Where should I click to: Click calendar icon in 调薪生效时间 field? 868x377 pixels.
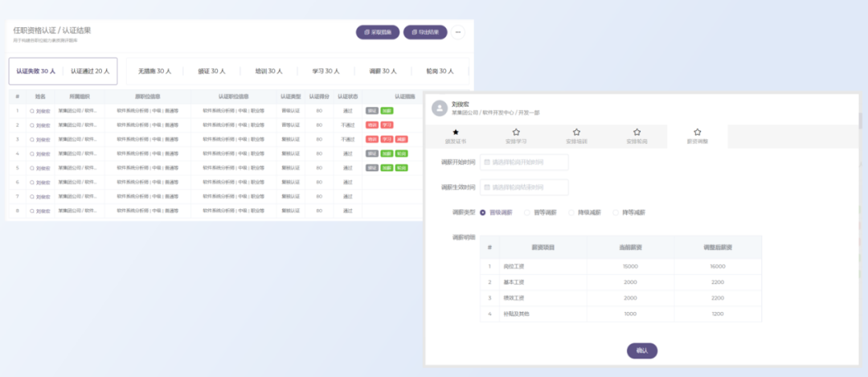[486, 187]
